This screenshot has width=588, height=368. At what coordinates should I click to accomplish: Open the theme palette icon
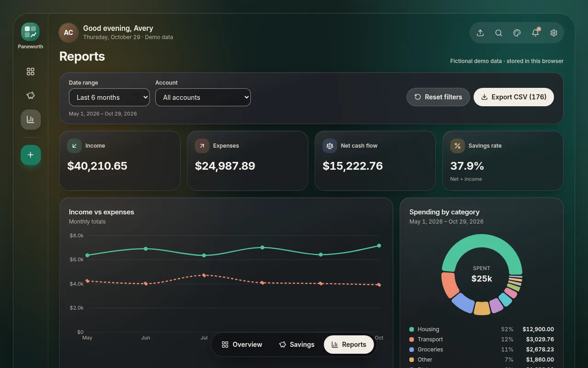(517, 33)
